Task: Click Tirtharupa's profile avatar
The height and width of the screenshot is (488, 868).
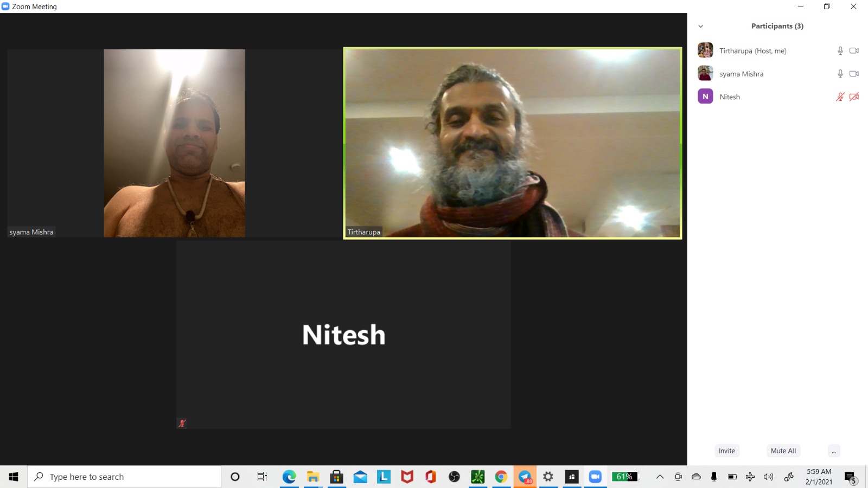Action: [x=705, y=50]
